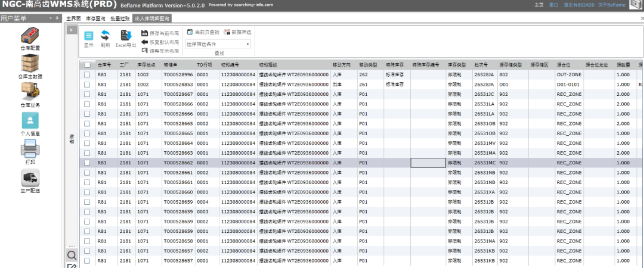Click the 刷新 refresh icon
This screenshot has width=644, height=268.
click(x=106, y=35)
